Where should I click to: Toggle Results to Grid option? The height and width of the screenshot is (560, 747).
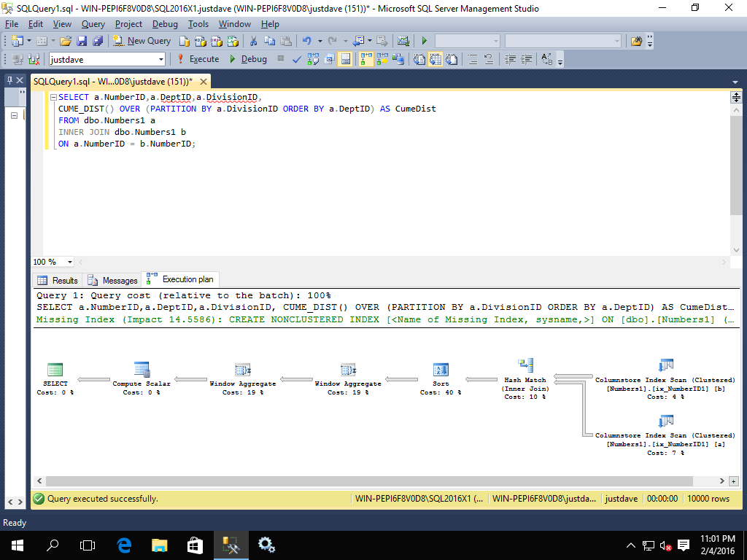tap(435, 59)
